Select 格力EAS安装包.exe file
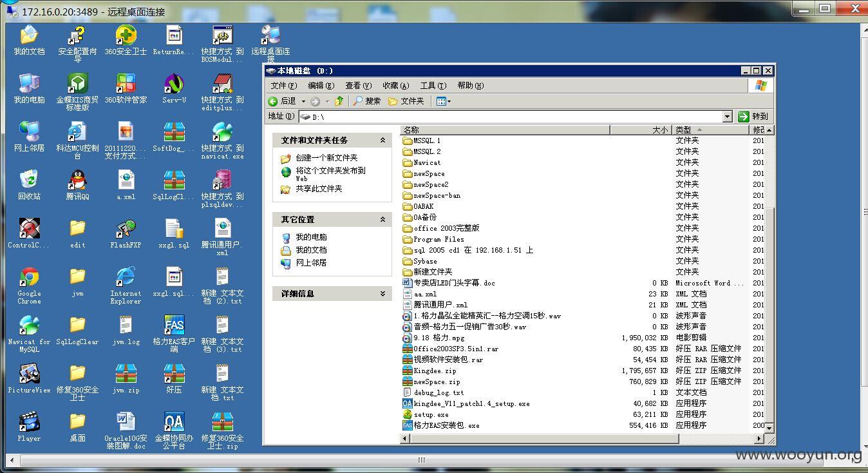The height and width of the screenshot is (473, 868). pyautogui.click(x=441, y=425)
